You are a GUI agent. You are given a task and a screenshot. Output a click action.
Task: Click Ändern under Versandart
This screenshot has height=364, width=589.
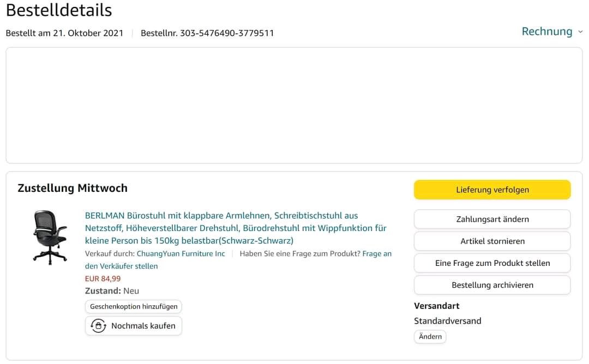[430, 337]
